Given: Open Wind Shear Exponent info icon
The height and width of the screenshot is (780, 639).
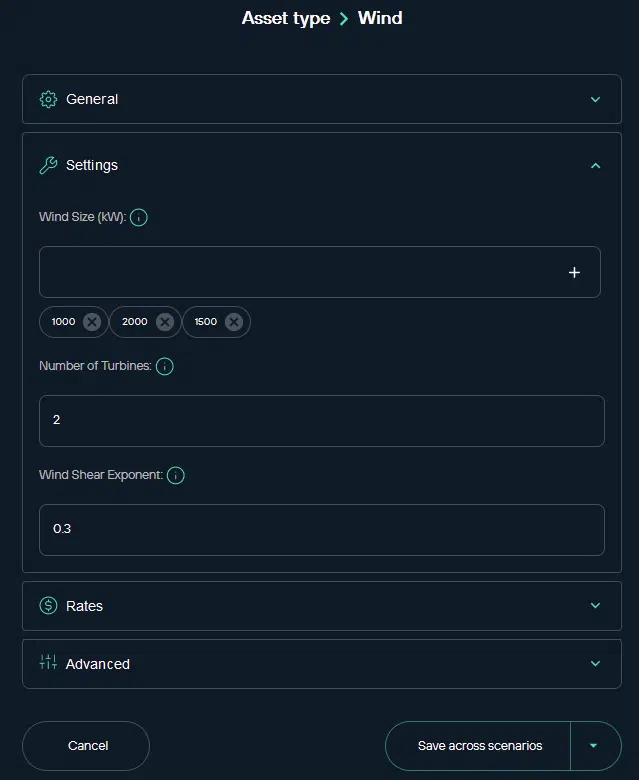Looking at the screenshot, I should click(176, 475).
